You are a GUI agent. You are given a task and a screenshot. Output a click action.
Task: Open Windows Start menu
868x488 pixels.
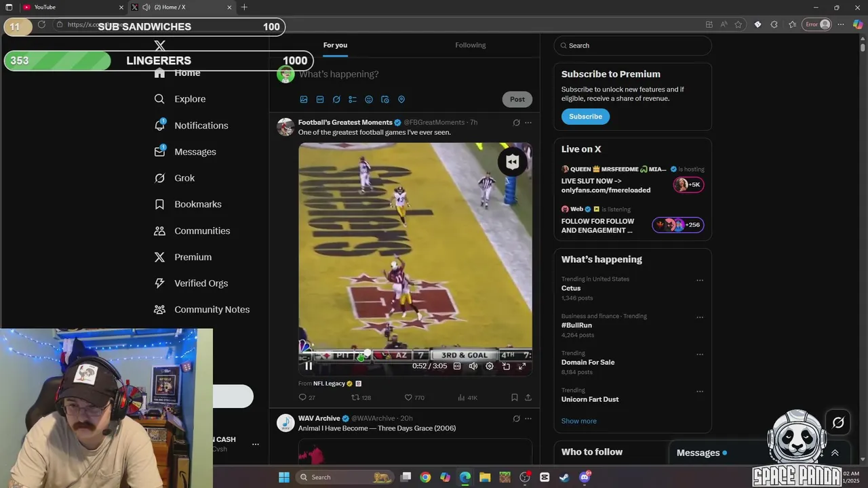click(x=284, y=477)
